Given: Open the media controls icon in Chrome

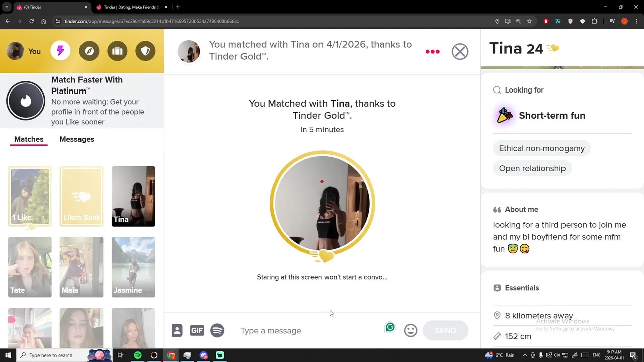Looking at the screenshot, I should tap(612, 21).
